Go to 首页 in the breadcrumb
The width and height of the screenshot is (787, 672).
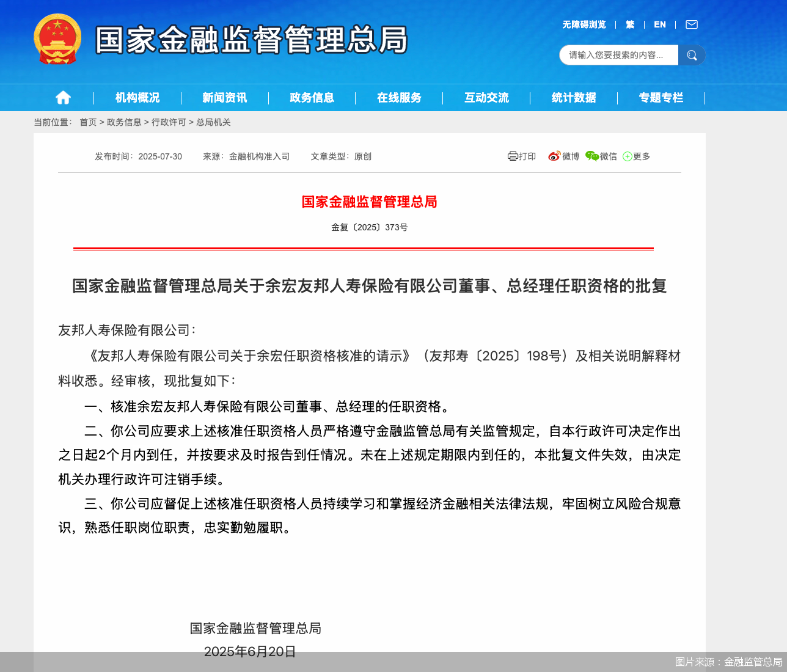coord(88,122)
